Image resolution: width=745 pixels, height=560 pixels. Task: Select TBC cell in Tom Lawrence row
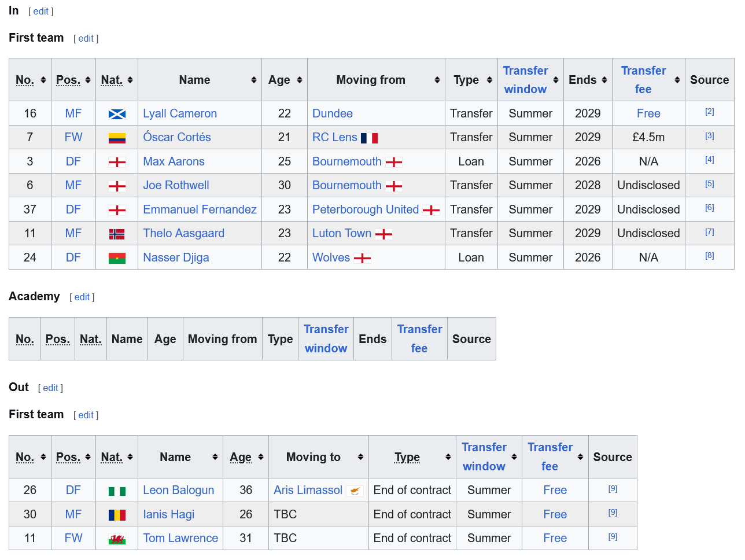tap(319, 539)
